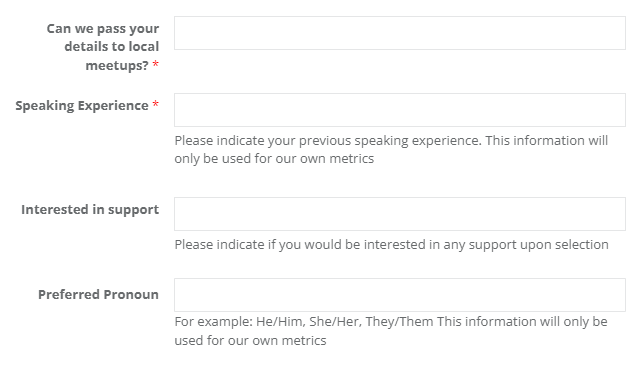637x372 pixels.
Task: Click the "Can we pass your" label line
Action: 103,29
